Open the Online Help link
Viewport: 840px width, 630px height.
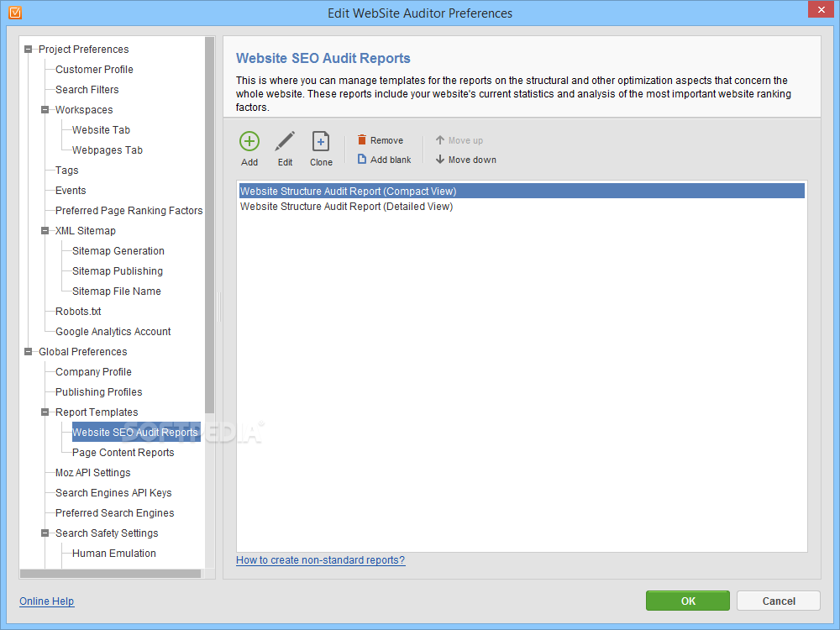[46, 601]
